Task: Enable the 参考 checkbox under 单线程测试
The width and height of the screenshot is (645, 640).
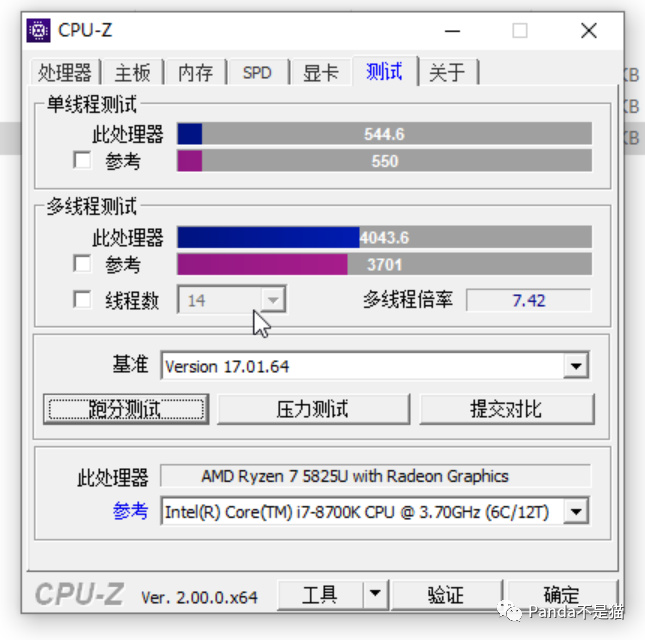Action: click(x=82, y=160)
